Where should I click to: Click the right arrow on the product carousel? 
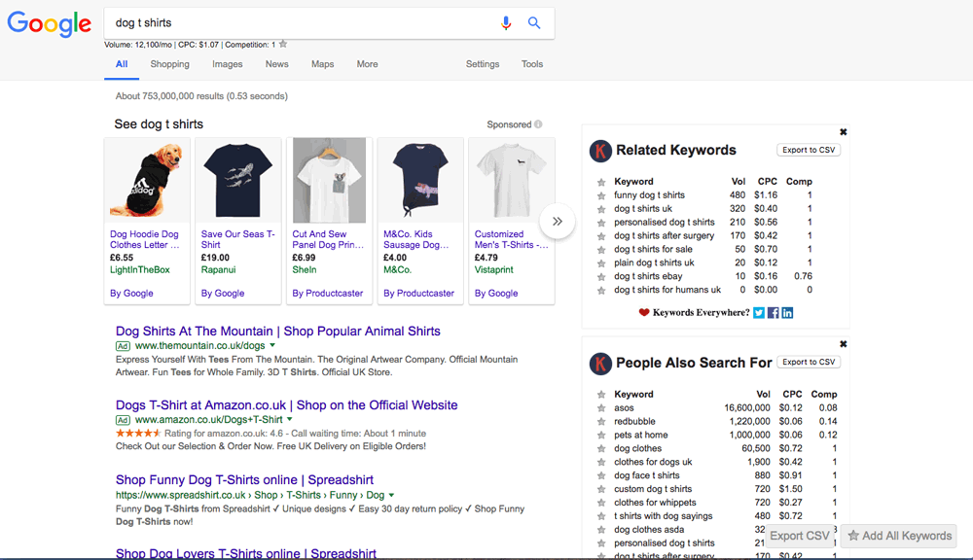click(x=558, y=222)
